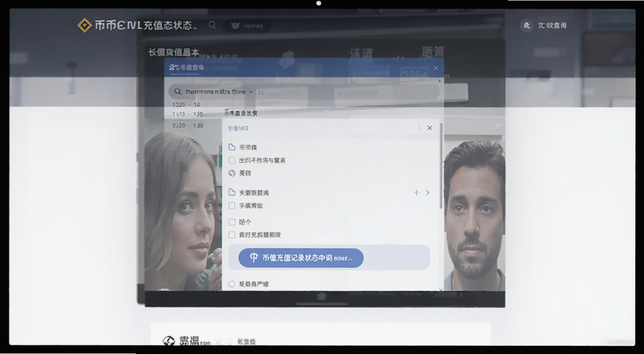Viewport: 644px width, 354px height.
Task: Click the blue title text of the white inner panel
Action: [237, 128]
